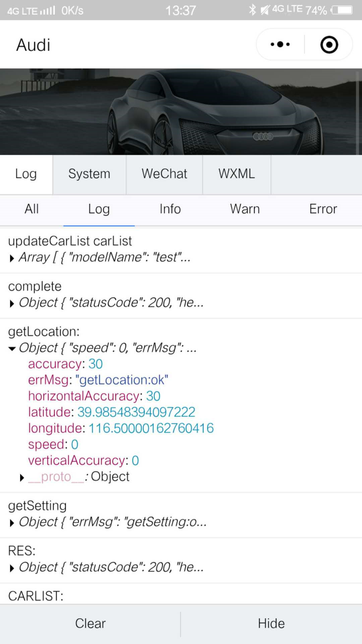Select the top-level Log tab
Viewport: 362px width, 644px height.
(26, 174)
